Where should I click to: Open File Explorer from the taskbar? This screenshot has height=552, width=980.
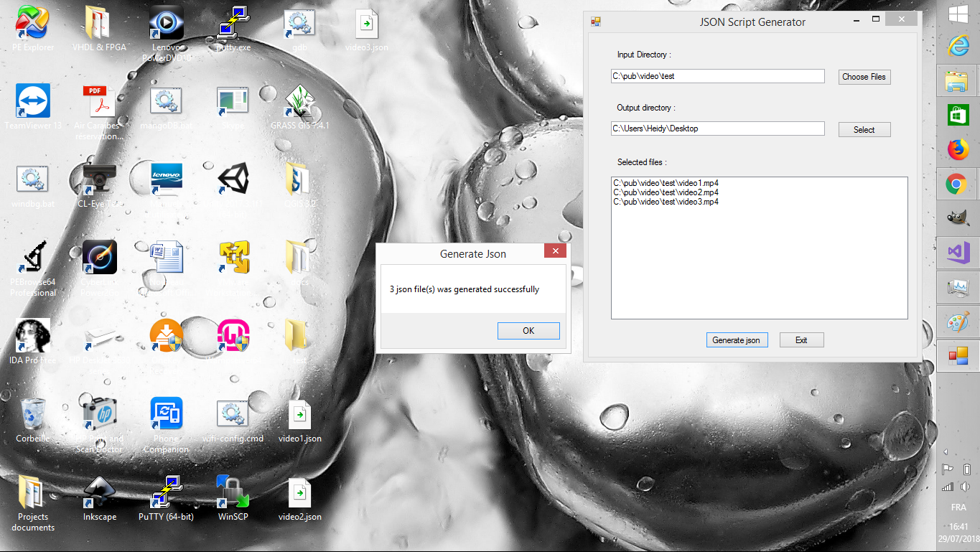tap(957, 81)
